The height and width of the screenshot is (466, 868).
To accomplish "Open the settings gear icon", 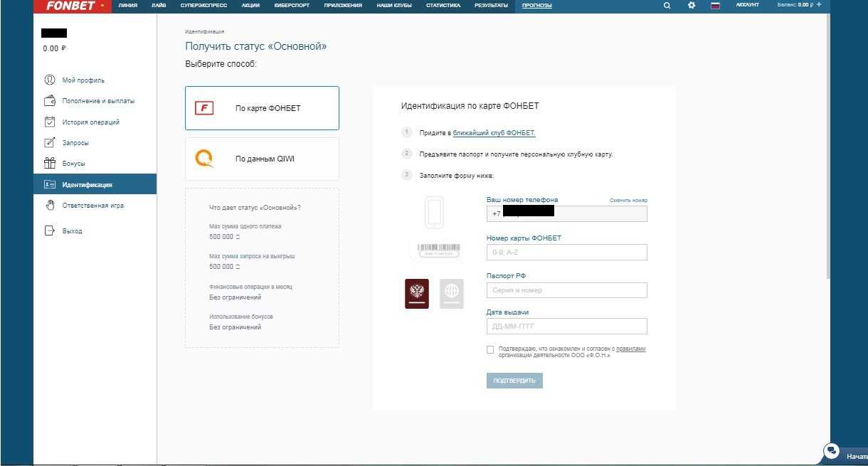I will (692, 6).
